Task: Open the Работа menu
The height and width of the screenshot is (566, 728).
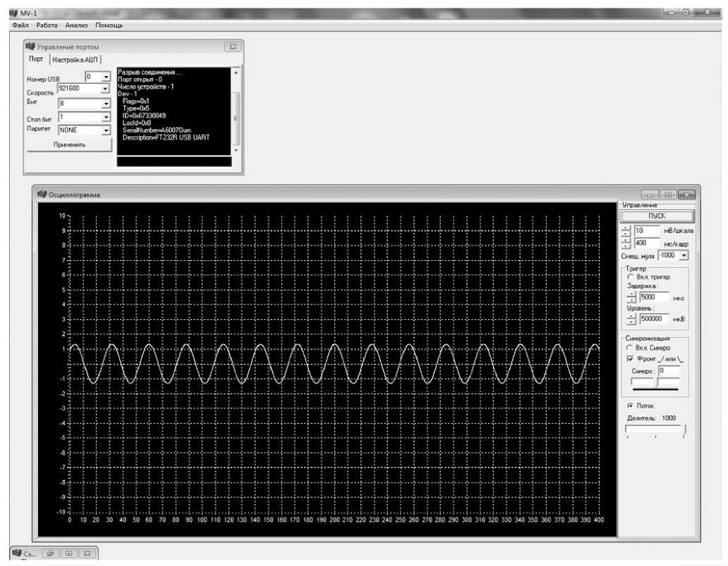Action: (x=47, y=25)
